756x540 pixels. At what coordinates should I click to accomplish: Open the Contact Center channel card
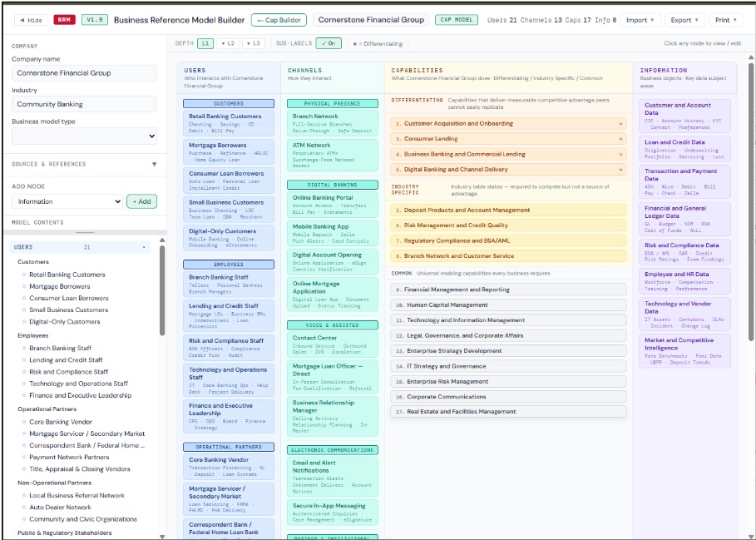coord(332,344)
